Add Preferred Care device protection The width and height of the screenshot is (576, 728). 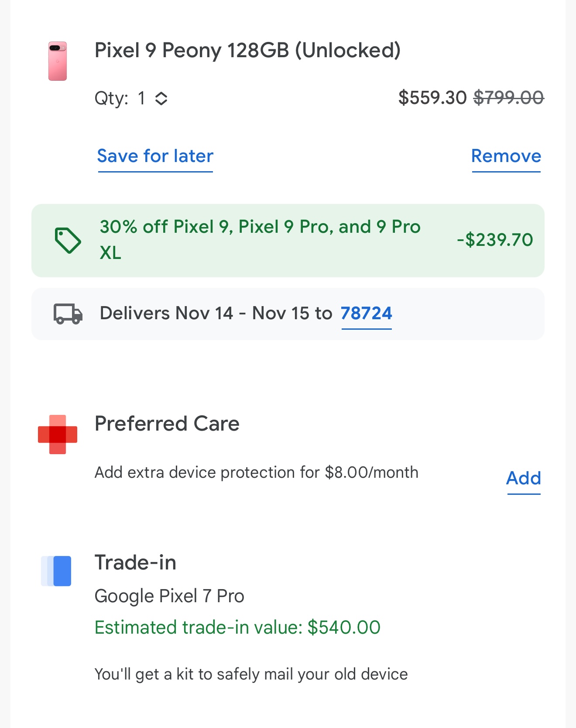tap(523, 478)
